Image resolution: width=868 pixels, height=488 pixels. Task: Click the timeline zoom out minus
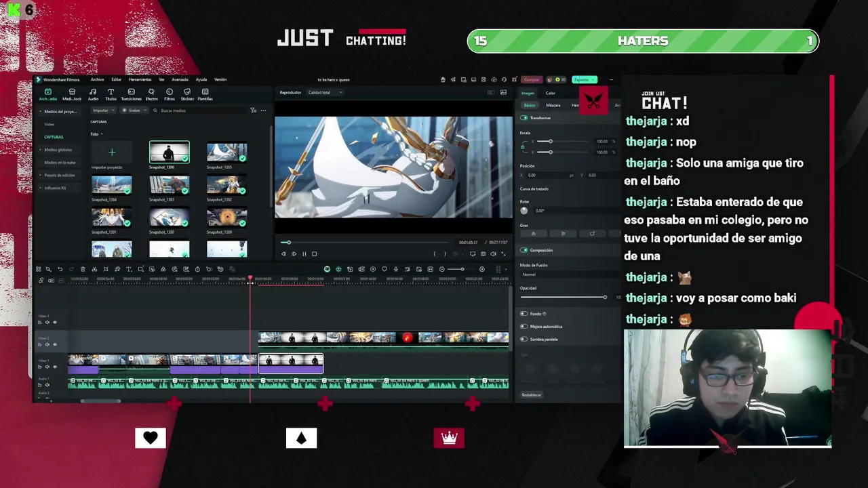tap(442, 269)
